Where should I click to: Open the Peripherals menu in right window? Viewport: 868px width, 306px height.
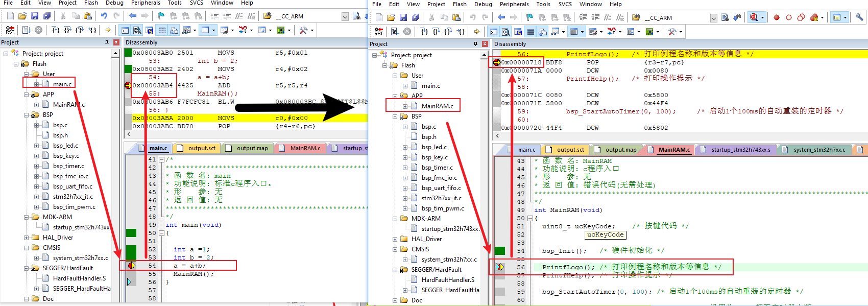(x=514, y=4)
